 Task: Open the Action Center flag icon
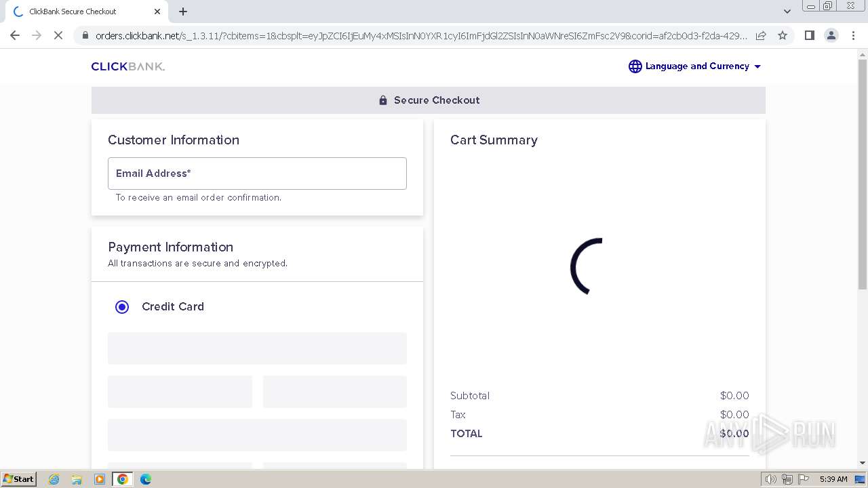pyautogui.click(x=804, y=479)
